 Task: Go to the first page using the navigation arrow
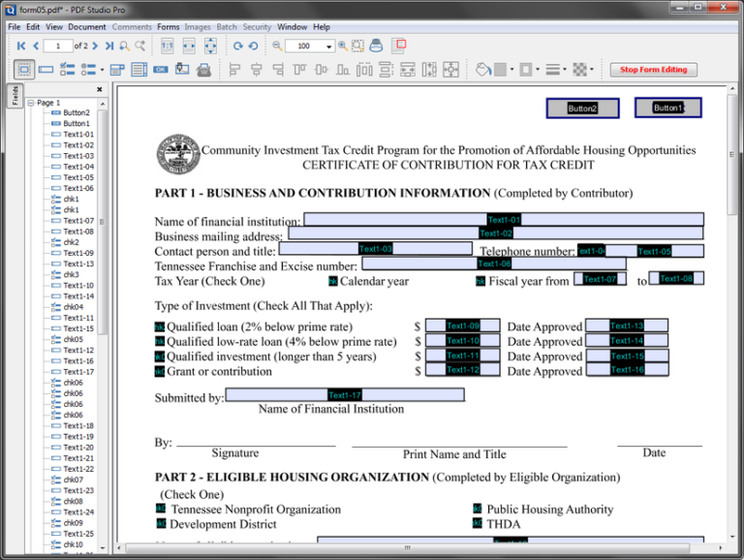pyautogui.click(x=20, y=46)
